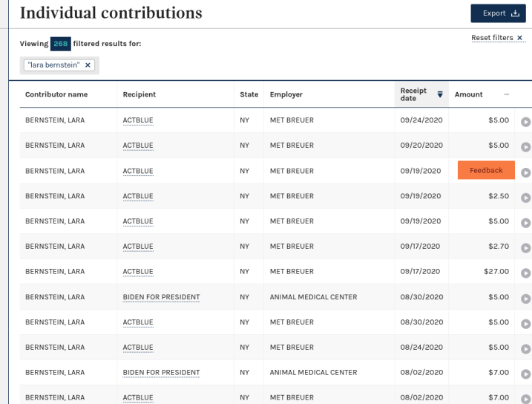Remove the "lara bernstein" filter tag
The image size is (532, 404).
[88, 65]
